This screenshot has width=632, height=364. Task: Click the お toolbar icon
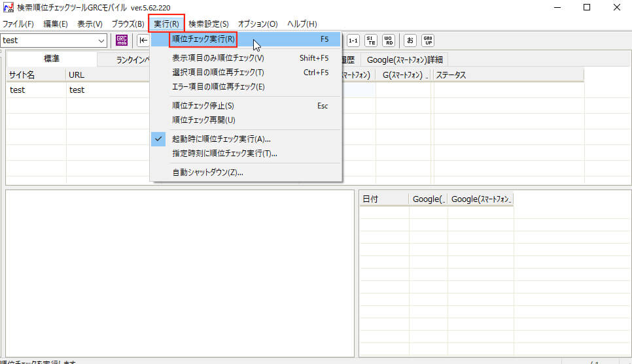tap(410, 41)
